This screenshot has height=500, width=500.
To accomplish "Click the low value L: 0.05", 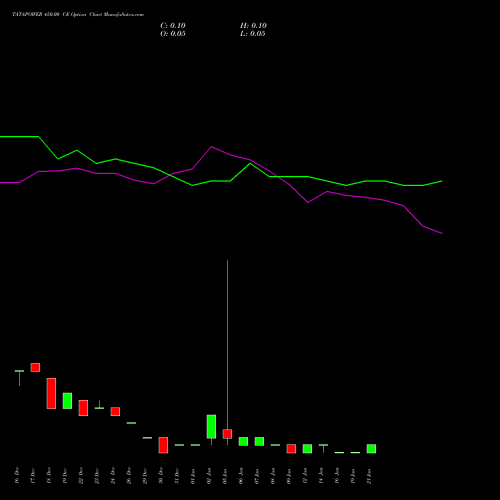I will click(253, 34).
